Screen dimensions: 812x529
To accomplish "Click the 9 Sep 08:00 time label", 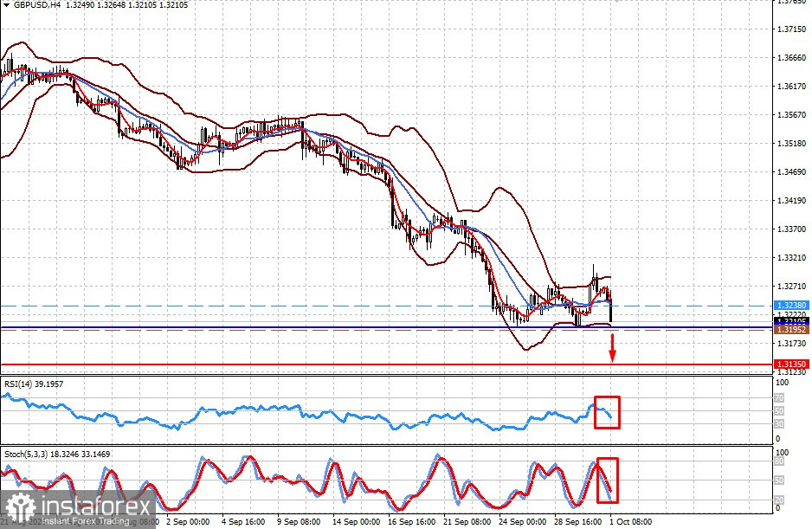I will point(299,522).
